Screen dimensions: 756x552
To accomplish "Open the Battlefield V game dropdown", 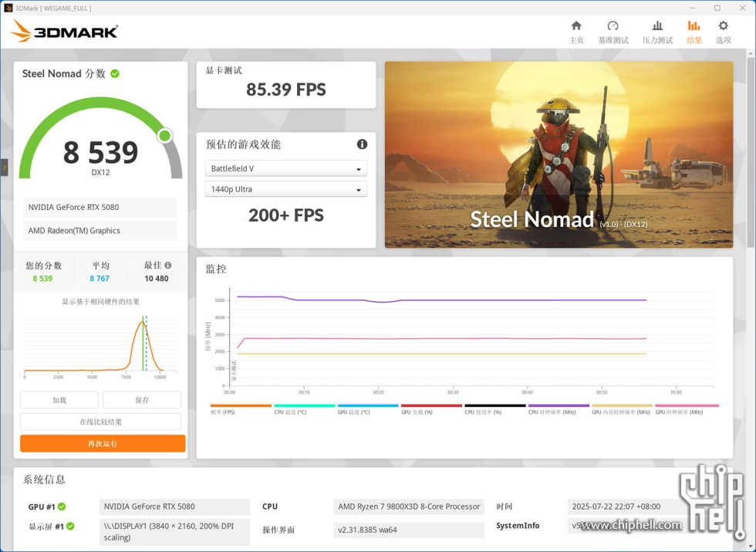I will coord(286,168).
